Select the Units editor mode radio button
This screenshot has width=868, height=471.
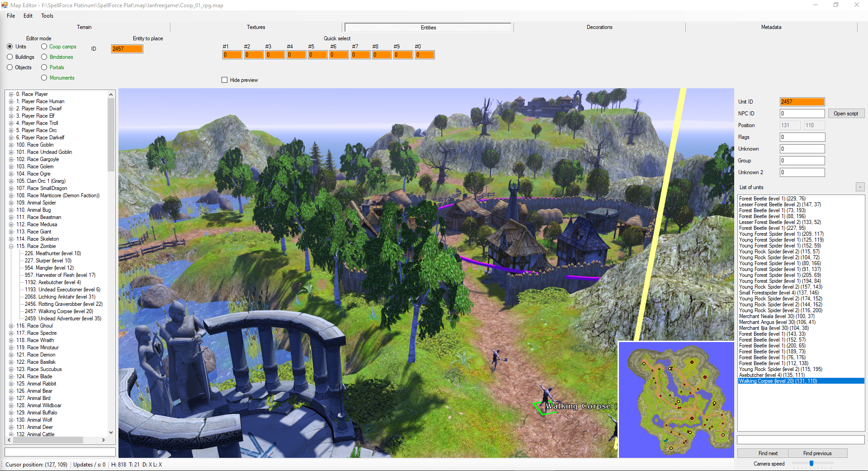[x=9, y=47]
